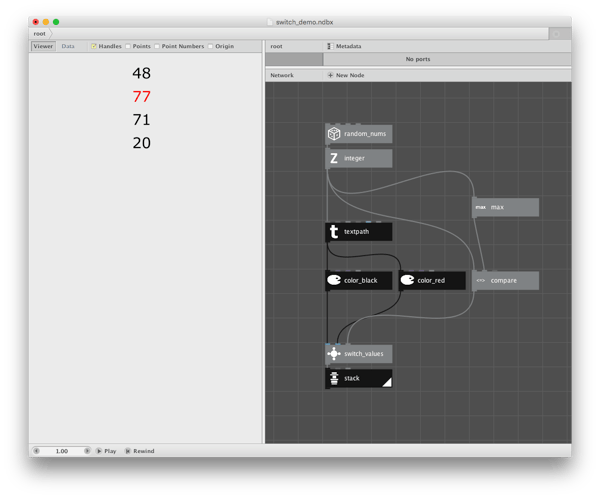600x498 pixels.
Task: Click the color_red palette icon
Action: click(407, 280)
